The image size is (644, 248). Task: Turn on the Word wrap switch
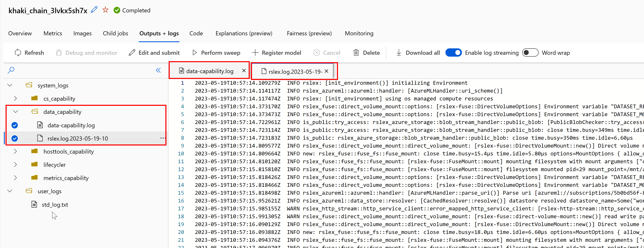point(530,53)
